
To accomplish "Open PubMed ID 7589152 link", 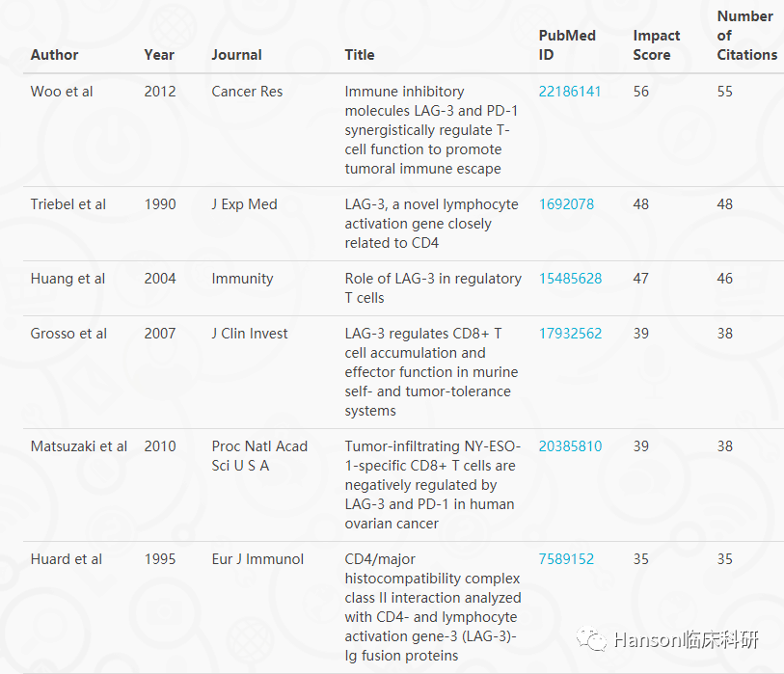I will coord(566,559).
